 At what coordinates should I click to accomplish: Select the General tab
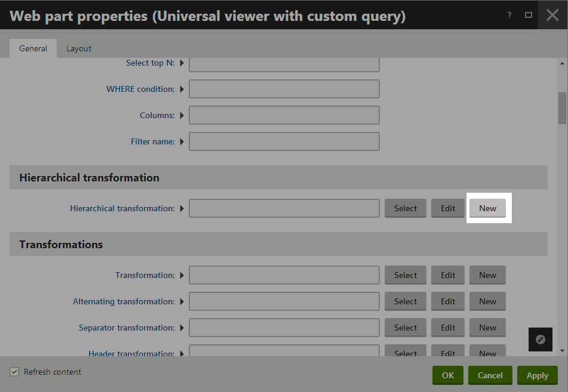(x=33, y=48)
